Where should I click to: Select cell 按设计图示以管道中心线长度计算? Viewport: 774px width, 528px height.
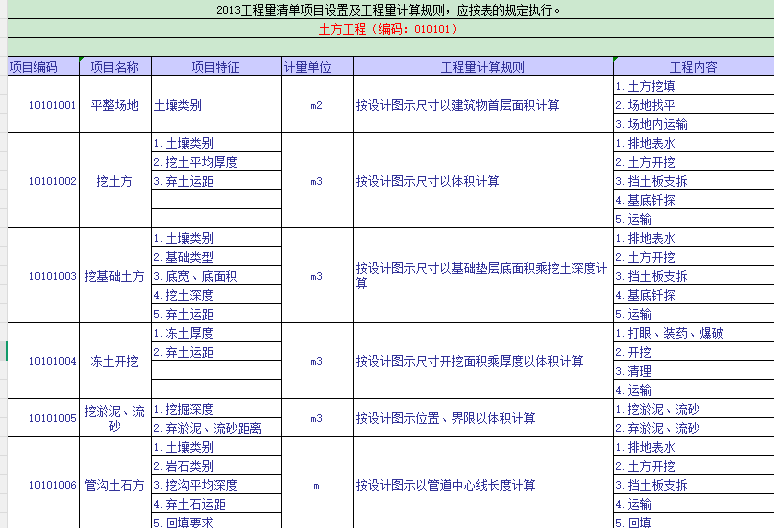[483, 485]
